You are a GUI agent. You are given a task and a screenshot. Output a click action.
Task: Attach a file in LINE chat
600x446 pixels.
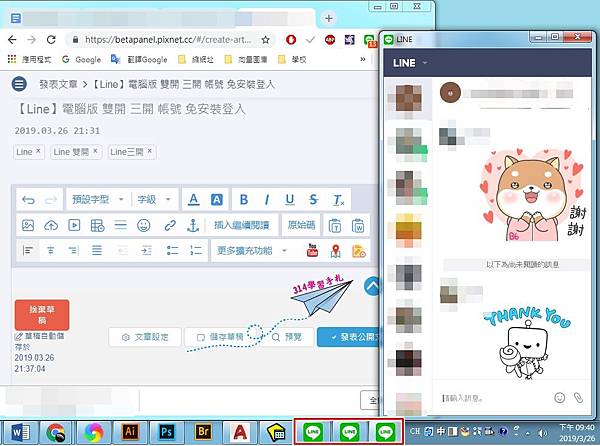[x=578, y=398]
